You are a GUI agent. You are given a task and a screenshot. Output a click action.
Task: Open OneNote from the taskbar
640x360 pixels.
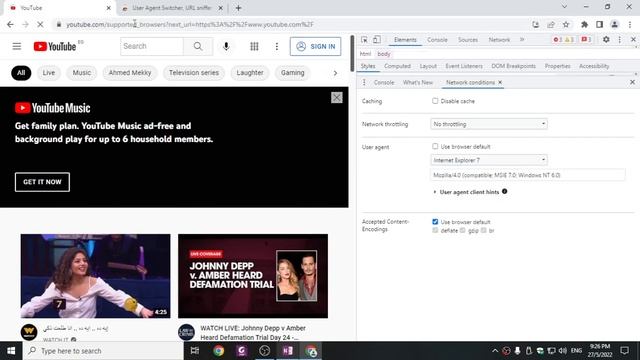[288, 351]
